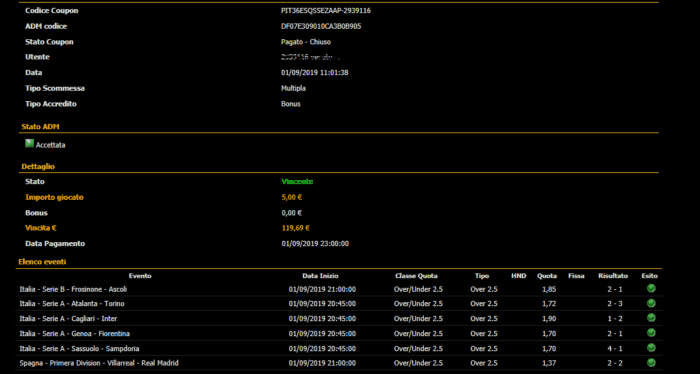Click the Codice Coupon label
Viewport: 700px width, 374px height.
52,11
